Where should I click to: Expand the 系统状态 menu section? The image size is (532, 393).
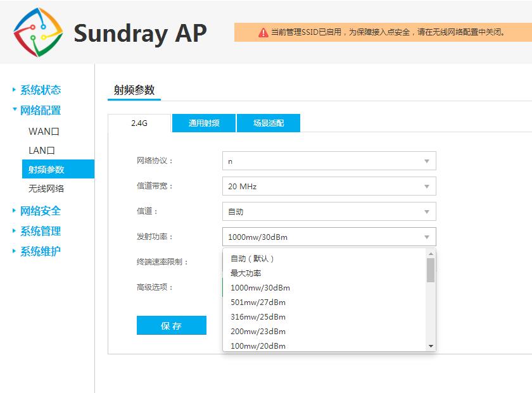tap(40, 90)
